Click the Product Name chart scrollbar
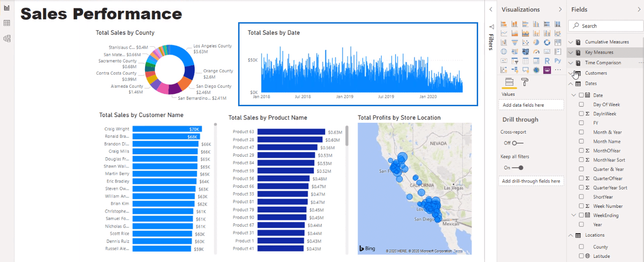Viewport: 644px width, 262px height. (x=348, y=135)
